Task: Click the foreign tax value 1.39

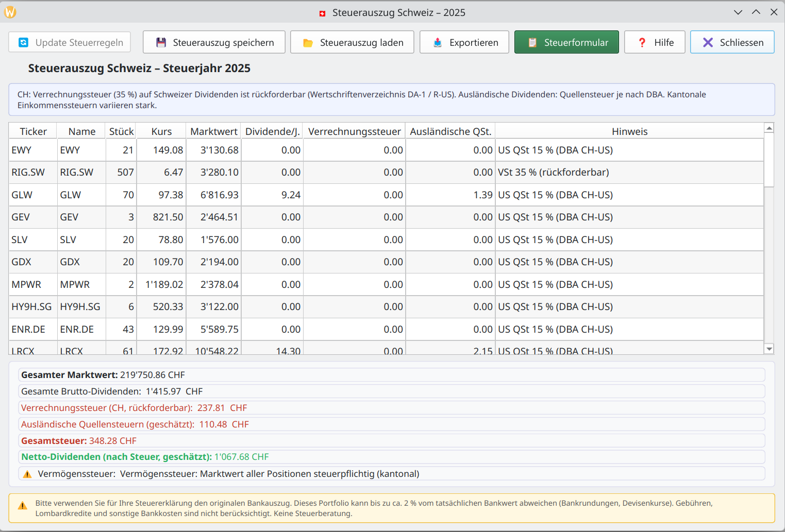Action: click(450, 195)
